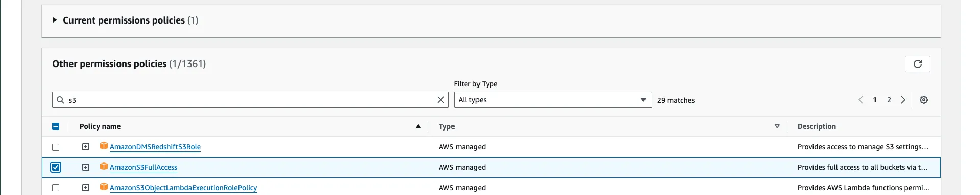Open the Filter by Type dropdown
Screen dimensions: 980x195
click(553, 100)
